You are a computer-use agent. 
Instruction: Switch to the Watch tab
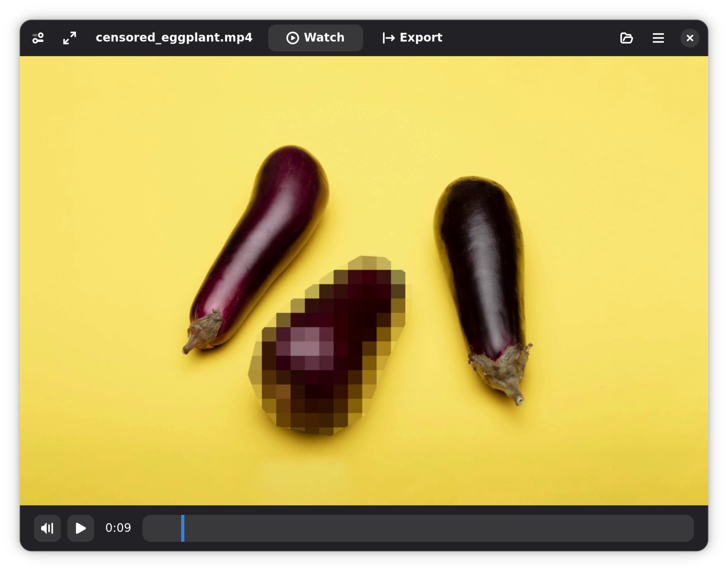pyautogui.click(x=315, y=38)
